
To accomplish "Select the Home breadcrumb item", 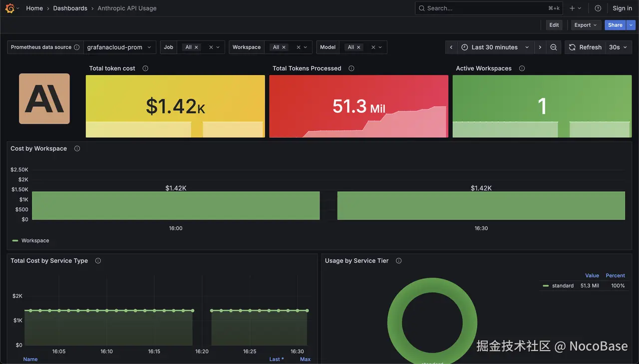I will click(x=34, y=8).
